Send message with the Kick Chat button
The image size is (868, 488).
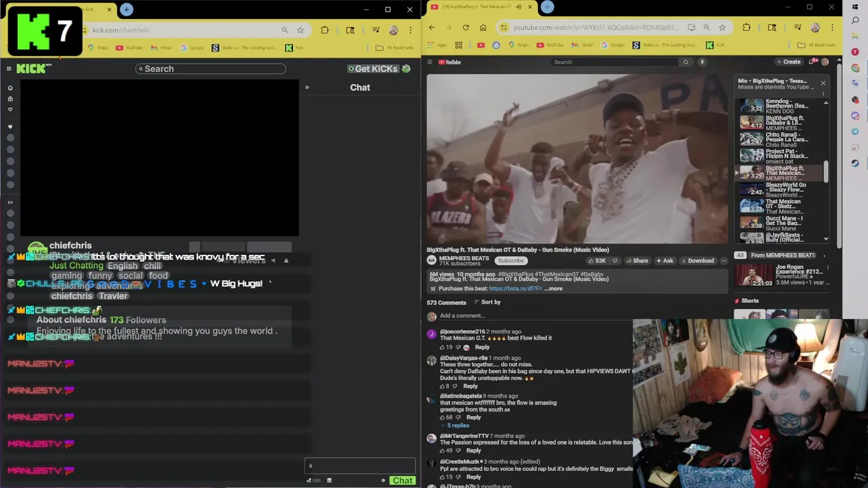pyautogui.click(x=402, y=481)
